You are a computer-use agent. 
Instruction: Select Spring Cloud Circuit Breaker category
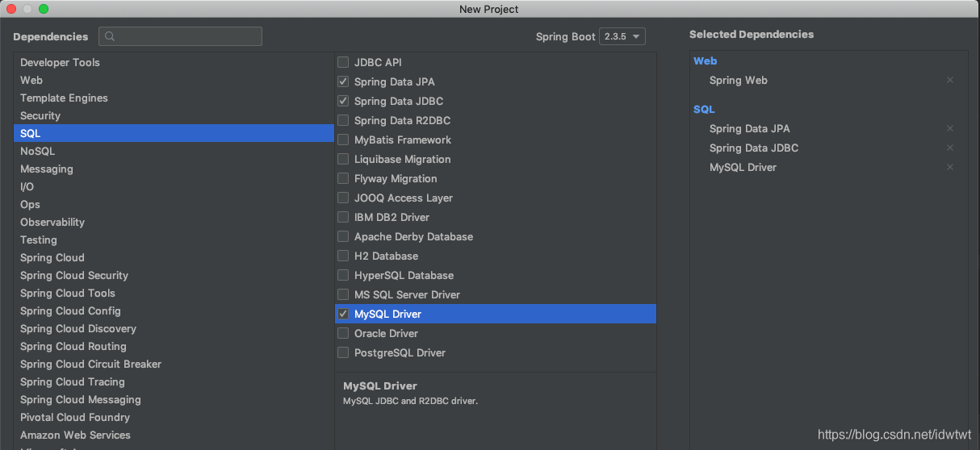(x=174, y=364)
